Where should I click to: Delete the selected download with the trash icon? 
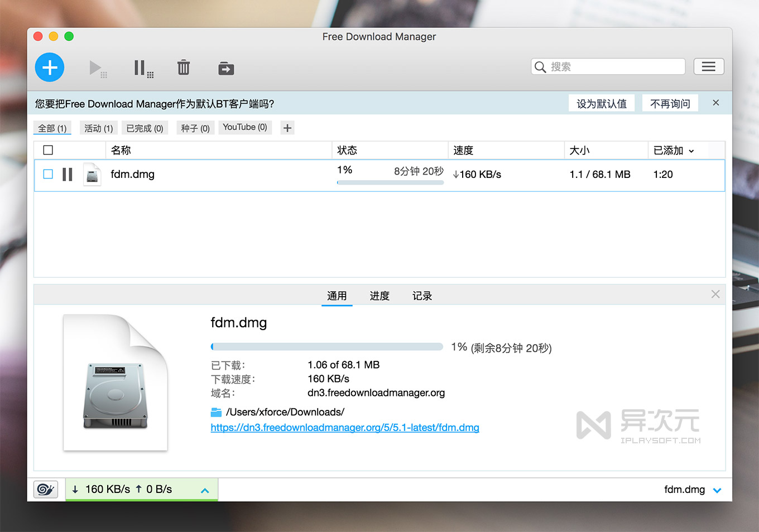[x=184, y=67]
